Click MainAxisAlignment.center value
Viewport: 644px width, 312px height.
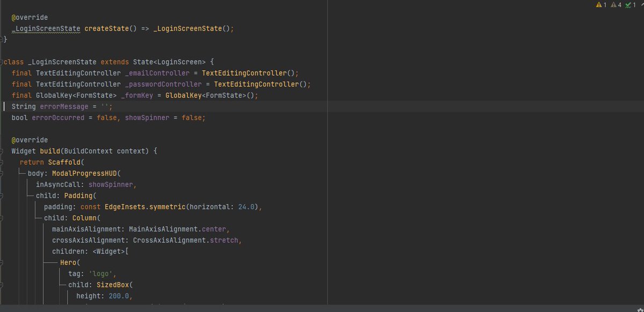[178, 229]
